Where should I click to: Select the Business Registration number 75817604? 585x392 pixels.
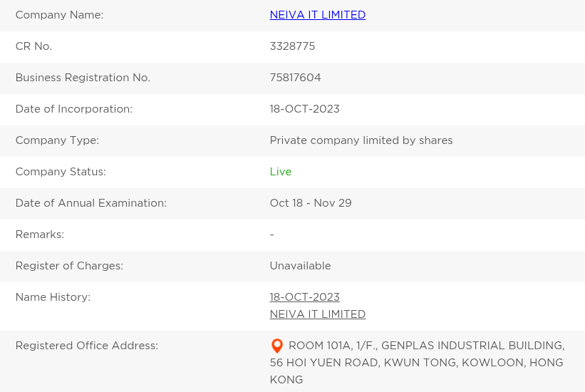coord(295,78)
